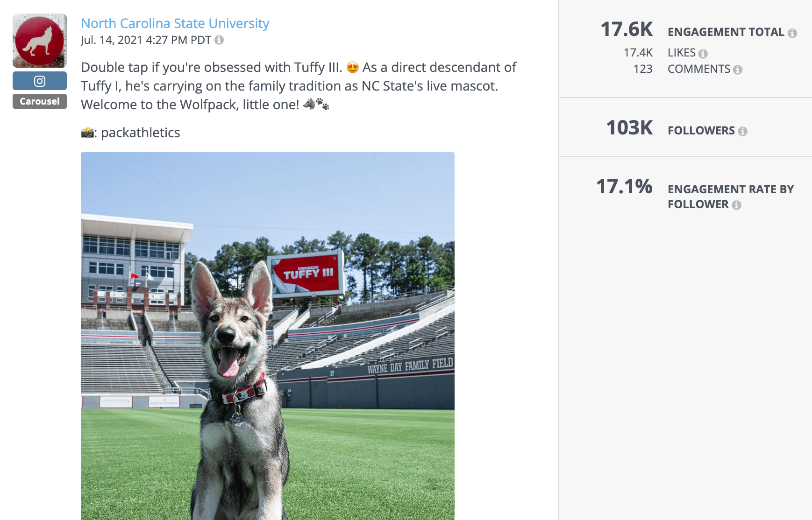Screen dimensions: 812x520
Task: Toggle the Instagram network filter button
Action: pyautogui.click(x=39, y=80)
